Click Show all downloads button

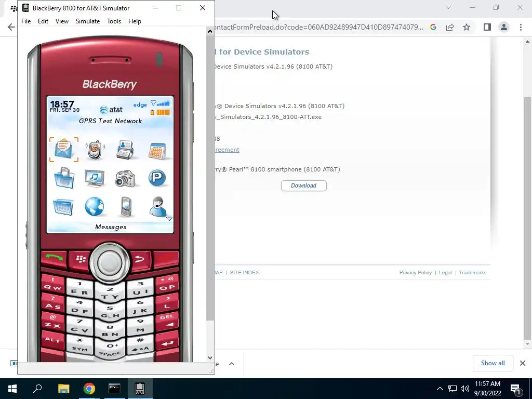(x=493, y=363)
